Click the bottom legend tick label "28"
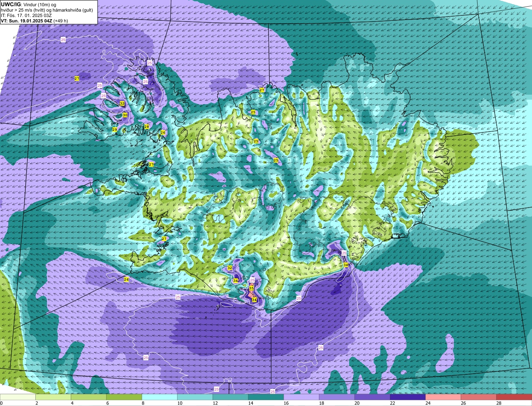 point(498,403)
